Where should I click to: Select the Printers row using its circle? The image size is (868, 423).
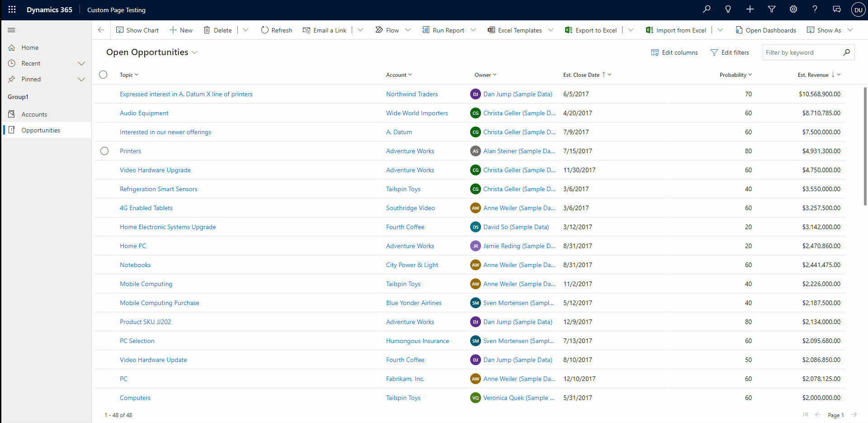[104, 151]
